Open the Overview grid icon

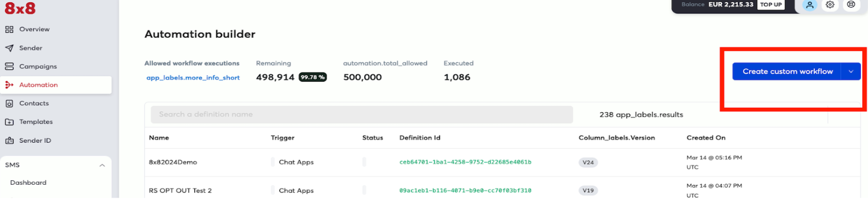(x=9, y=30)
